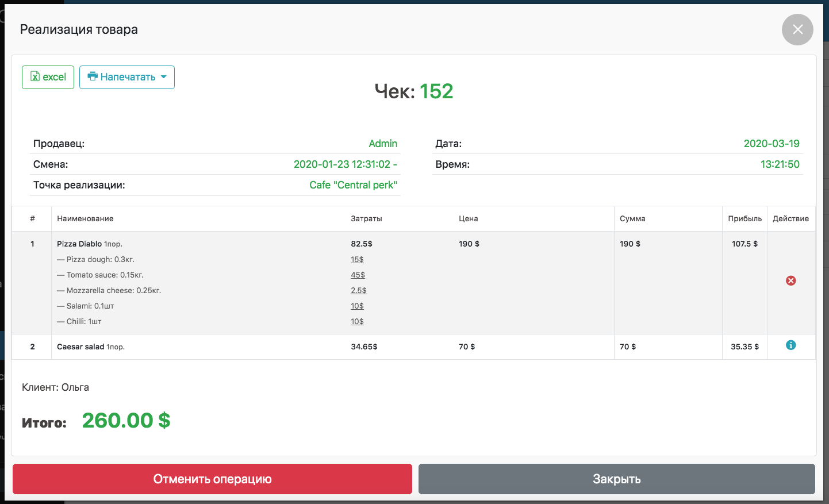
Task: Open the 45$ Tomato sauce cost link
Action: (358, 275)
